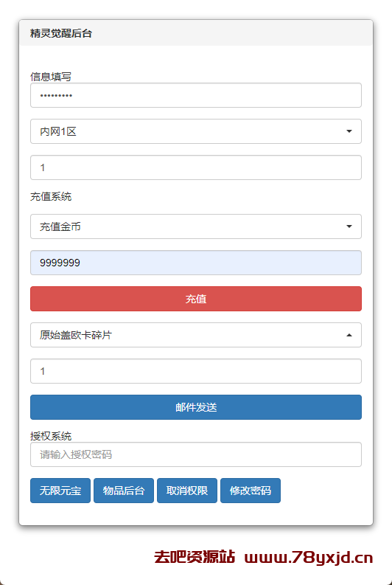Image resolution: width=392 pixels, height=585 pixels.
Task: Click the up-arrow icon of item select
Action: 349,335
